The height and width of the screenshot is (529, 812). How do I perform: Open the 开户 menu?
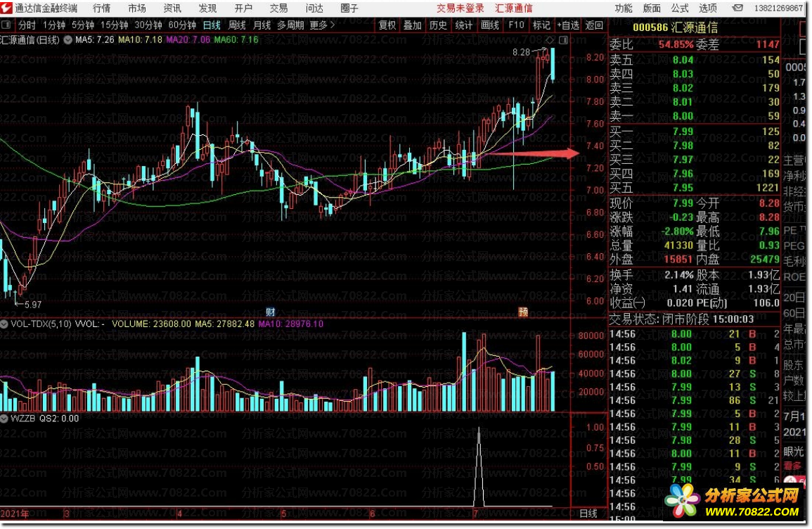(x=243, y=8)
